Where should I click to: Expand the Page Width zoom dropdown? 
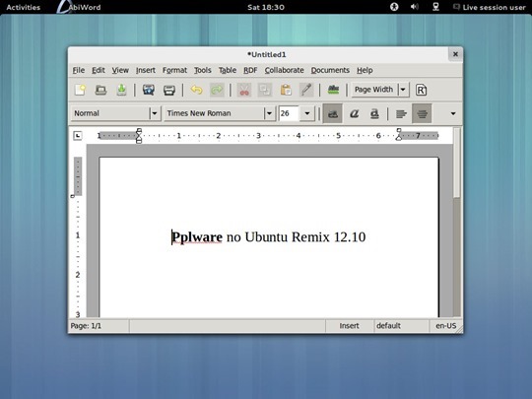click(403, 90)
